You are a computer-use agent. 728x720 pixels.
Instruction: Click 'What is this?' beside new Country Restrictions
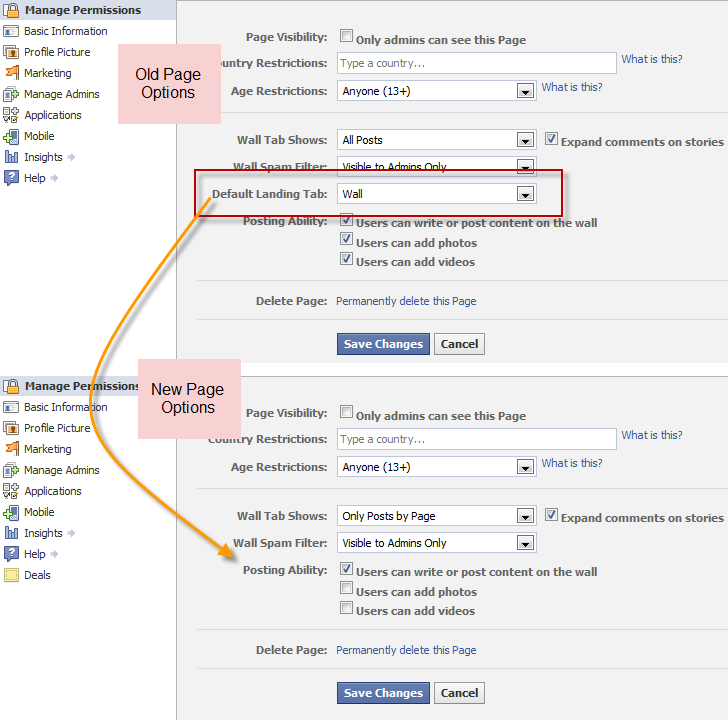[x=652, y=435]
